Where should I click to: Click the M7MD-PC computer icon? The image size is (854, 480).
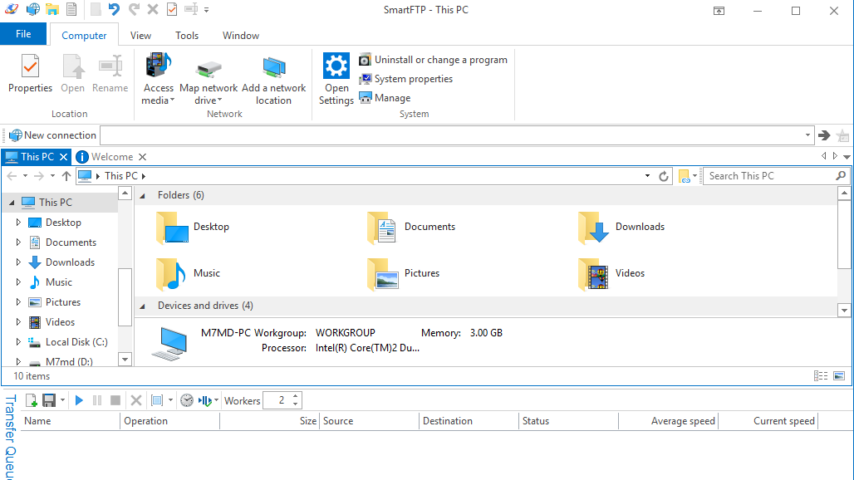click(170, 344)
